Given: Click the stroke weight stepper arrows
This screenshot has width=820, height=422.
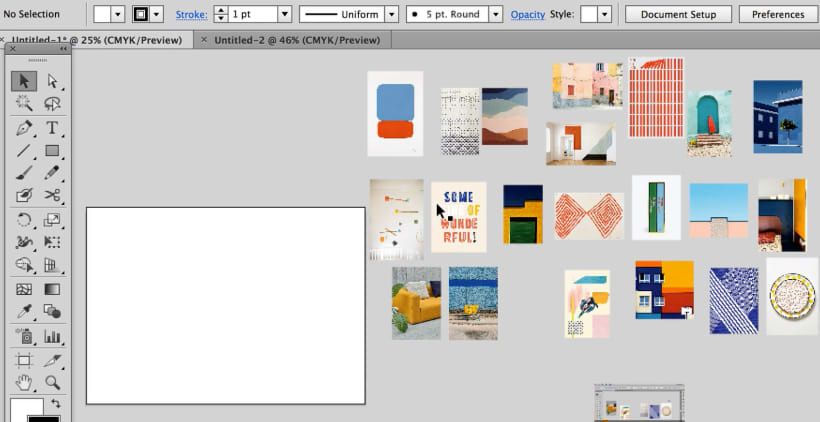Looking at the screenshot, I should (221, 14).
